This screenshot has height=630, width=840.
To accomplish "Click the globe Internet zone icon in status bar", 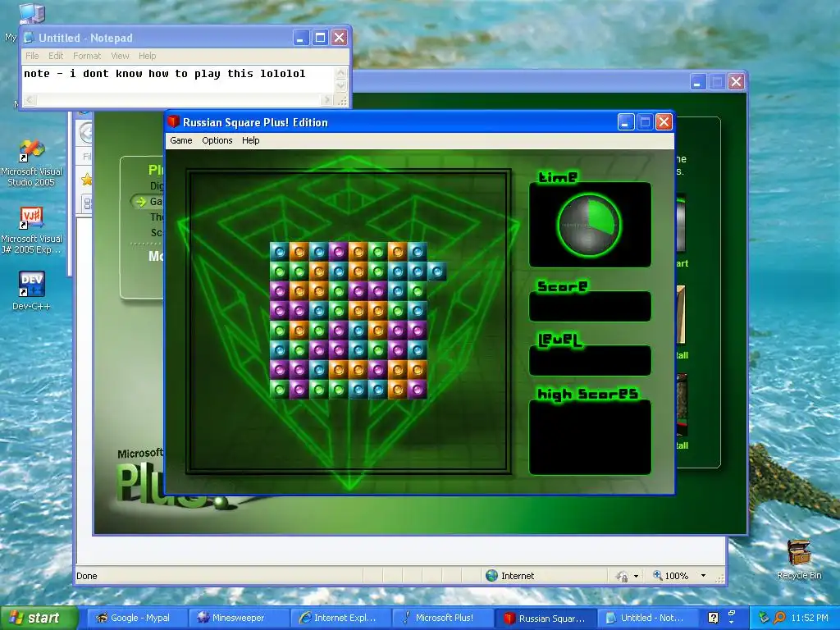I will point(492,575).
